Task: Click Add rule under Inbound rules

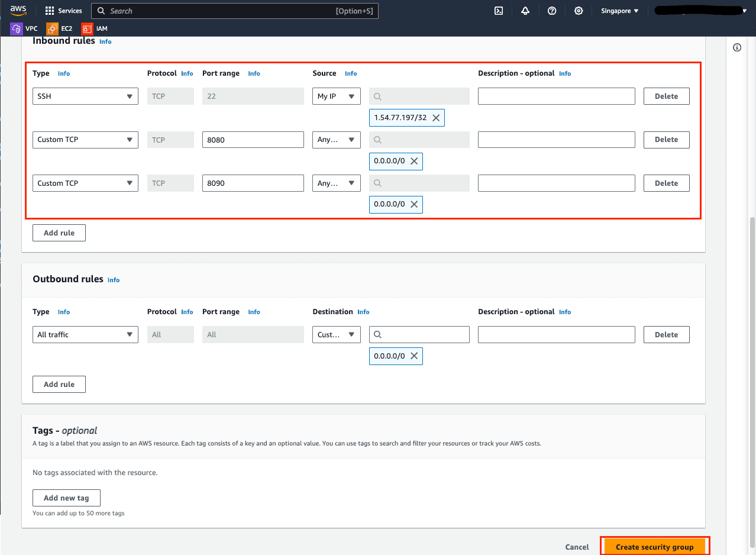Action: click(x=59, y=233)
